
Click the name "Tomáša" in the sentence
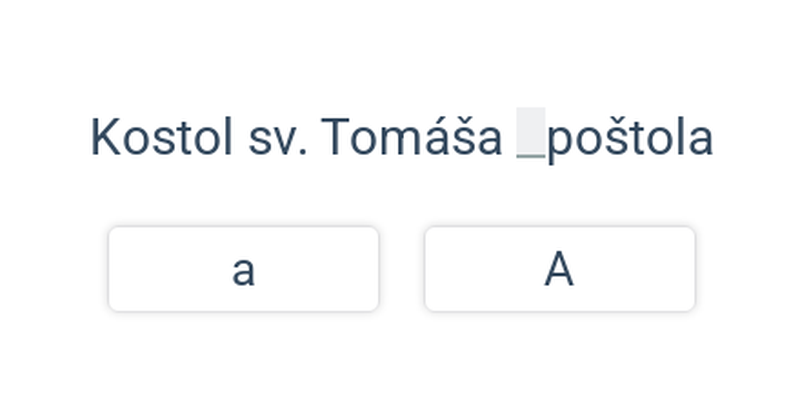(412, 136)
